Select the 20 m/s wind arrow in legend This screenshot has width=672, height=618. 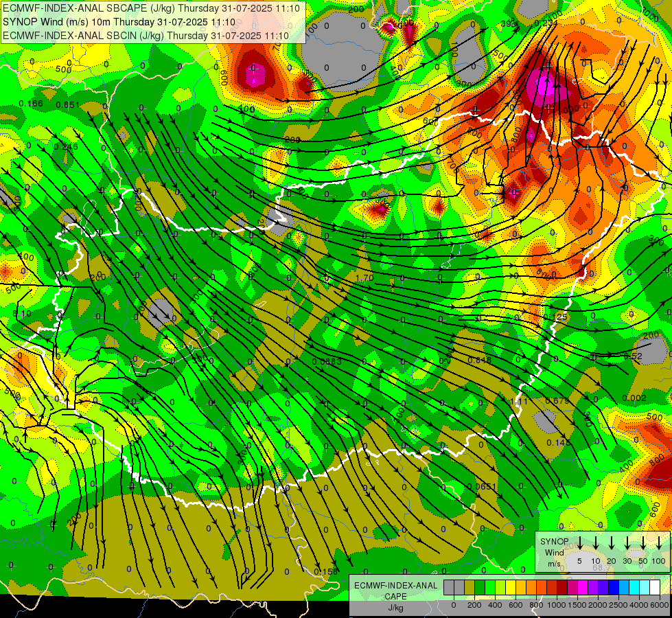tap(612, 543)
